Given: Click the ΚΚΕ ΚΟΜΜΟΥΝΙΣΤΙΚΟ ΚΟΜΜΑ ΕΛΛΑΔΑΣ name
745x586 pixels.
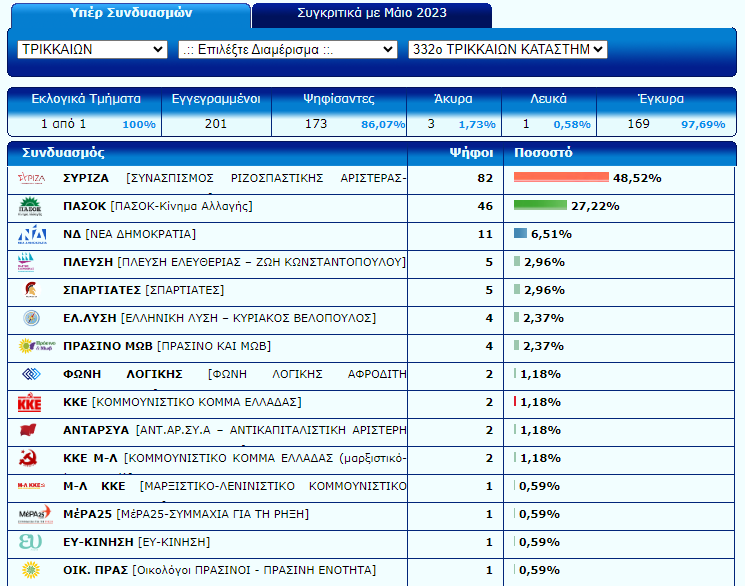Looking at the screenshot, I should point(182,403).
